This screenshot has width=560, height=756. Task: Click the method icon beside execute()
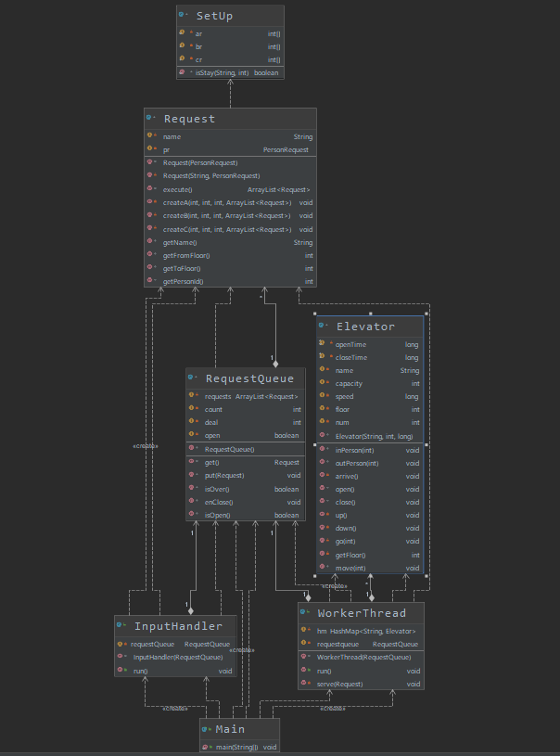coord(150,188)
